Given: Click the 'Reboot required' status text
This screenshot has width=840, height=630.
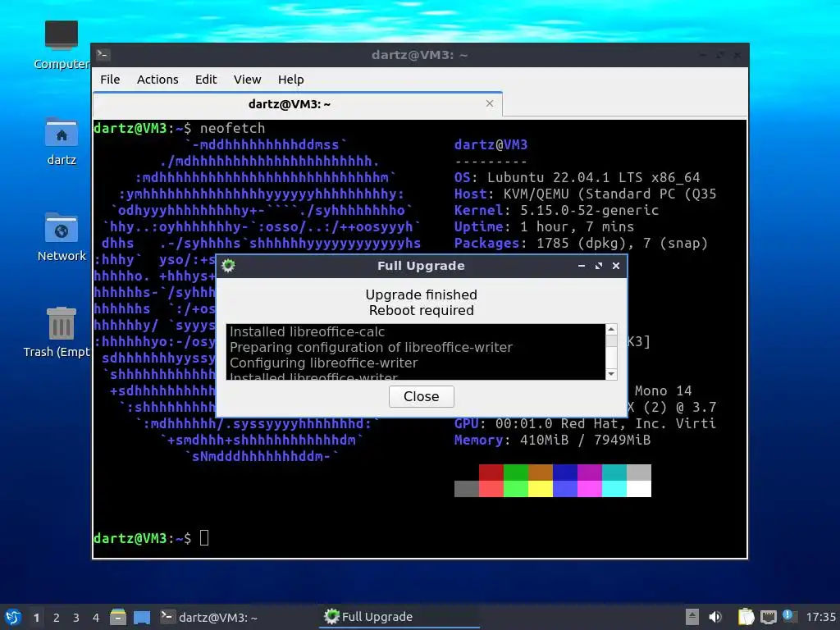Looking at the screenshot, I should [x=421, y=310].
